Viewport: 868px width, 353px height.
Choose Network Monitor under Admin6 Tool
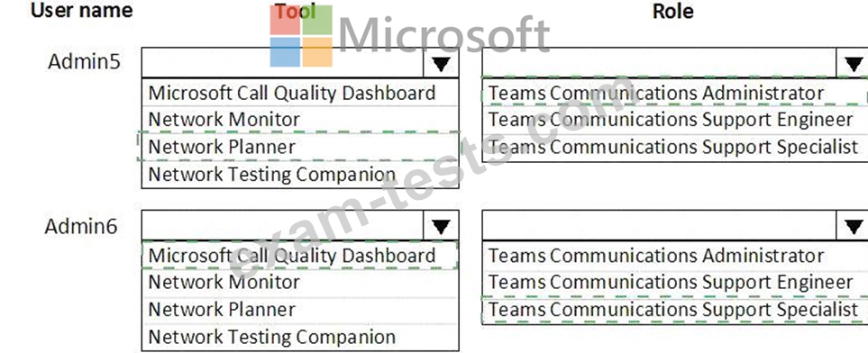300,282
